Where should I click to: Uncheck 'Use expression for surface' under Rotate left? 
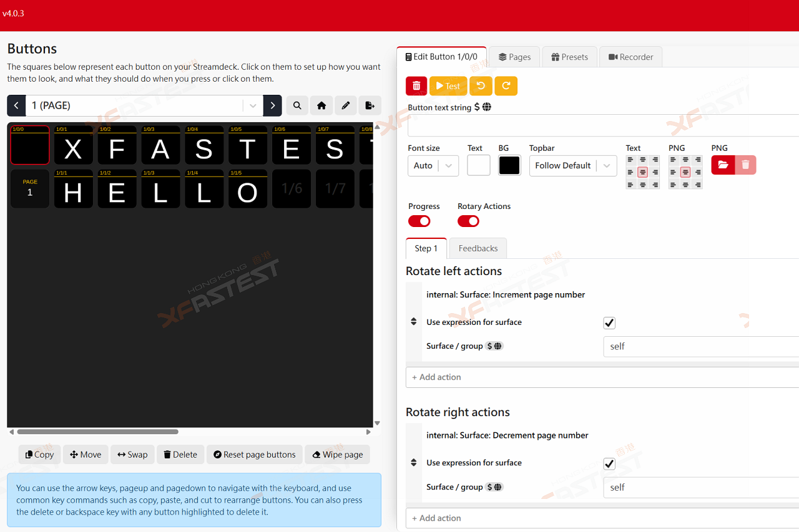[609, 323]
